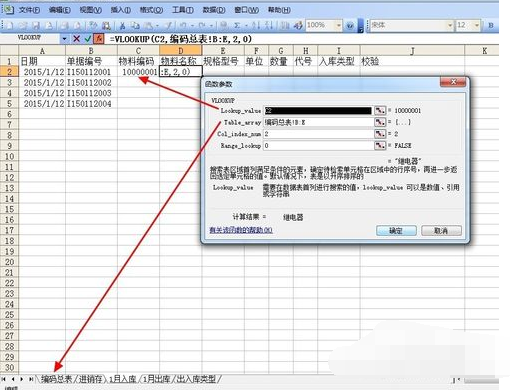Open the font name dropdown arrow
Screen dimensions: 515x391
point(450,25)
